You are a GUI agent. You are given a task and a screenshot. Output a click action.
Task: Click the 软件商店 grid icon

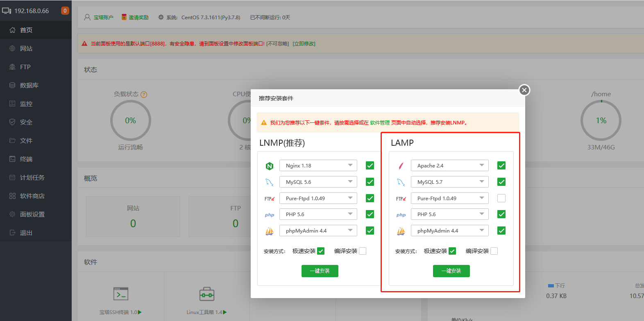click(x=12, y=196)
